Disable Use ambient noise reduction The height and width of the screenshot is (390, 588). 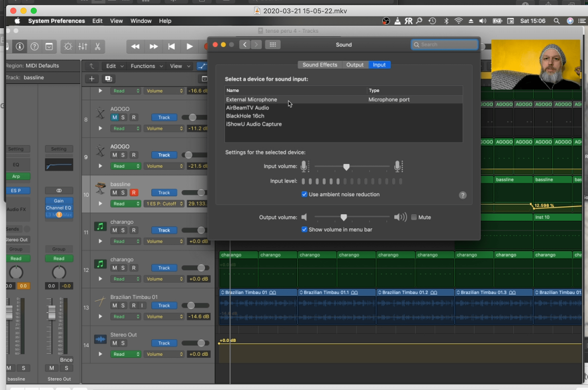pos(304,194)
